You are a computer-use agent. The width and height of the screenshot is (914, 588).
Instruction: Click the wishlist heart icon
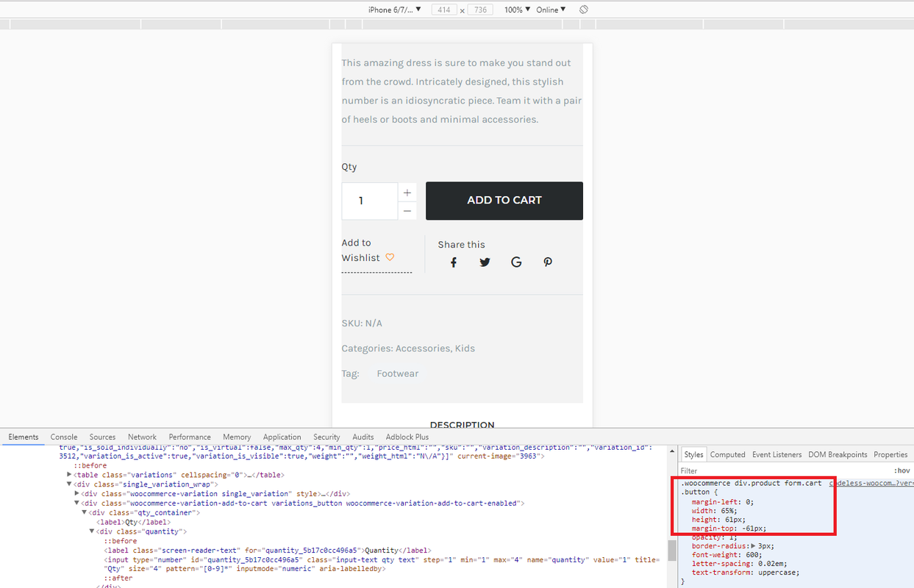390,257
